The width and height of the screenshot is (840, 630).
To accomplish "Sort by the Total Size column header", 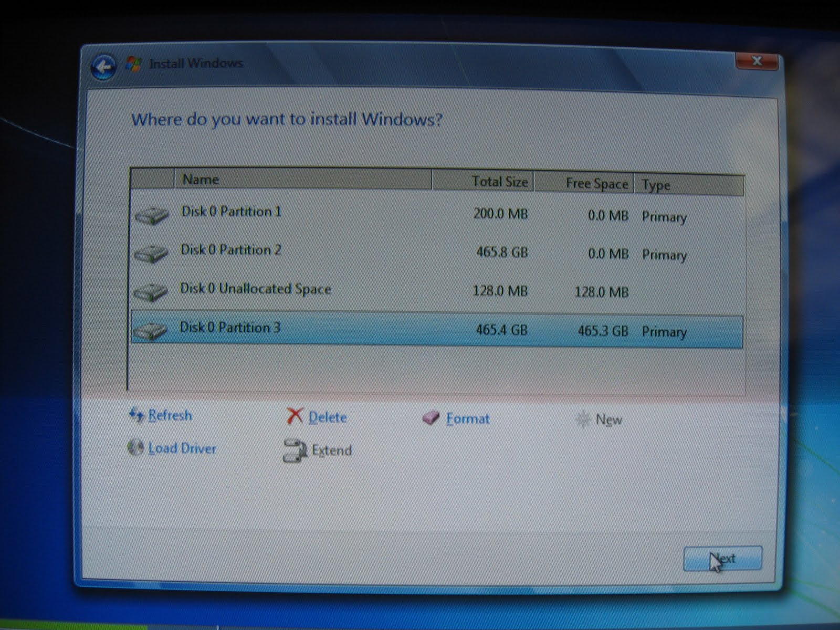I will [x=482, y=182].
